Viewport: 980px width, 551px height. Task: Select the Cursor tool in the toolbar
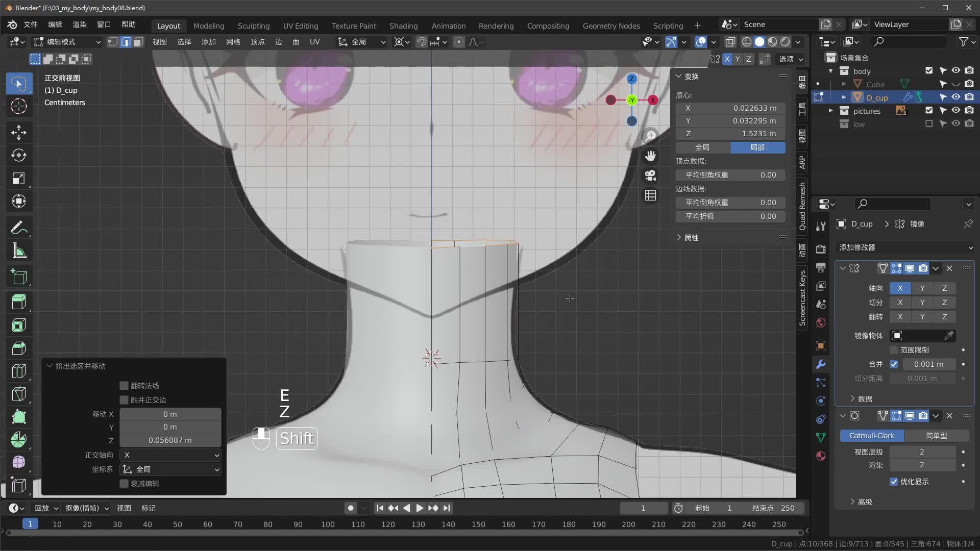tap(19, 106)
